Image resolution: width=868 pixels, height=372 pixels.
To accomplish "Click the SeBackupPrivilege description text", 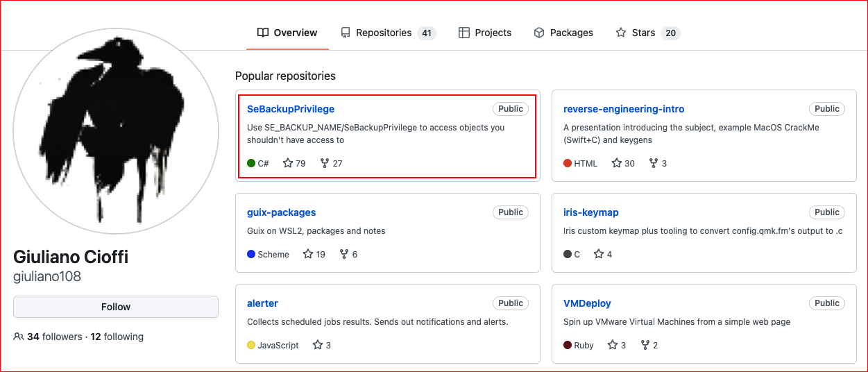I will [x=376, y=134].
